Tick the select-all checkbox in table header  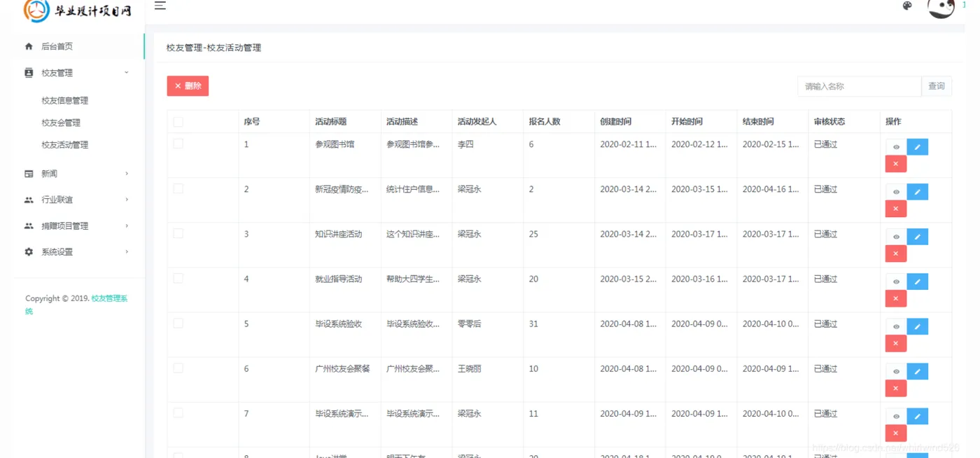pos(178,122)
